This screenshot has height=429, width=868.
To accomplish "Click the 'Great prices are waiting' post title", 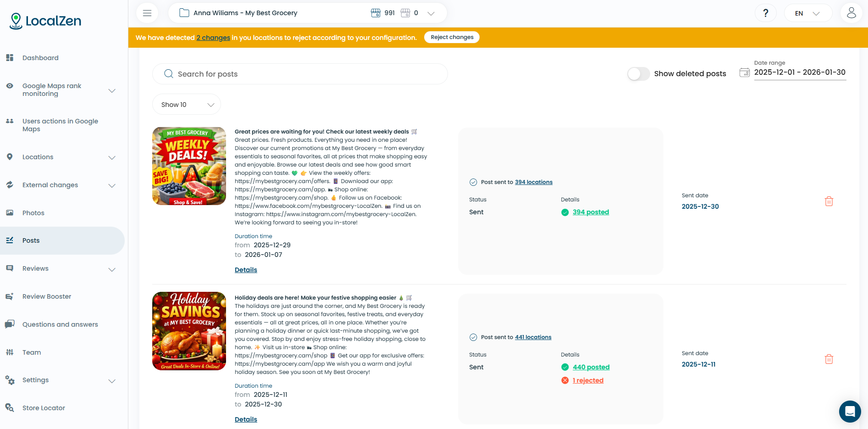I will coord(326,132).
